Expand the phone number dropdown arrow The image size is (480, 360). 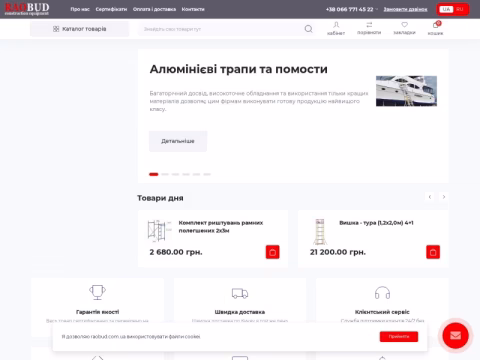(x=377, y=9)
